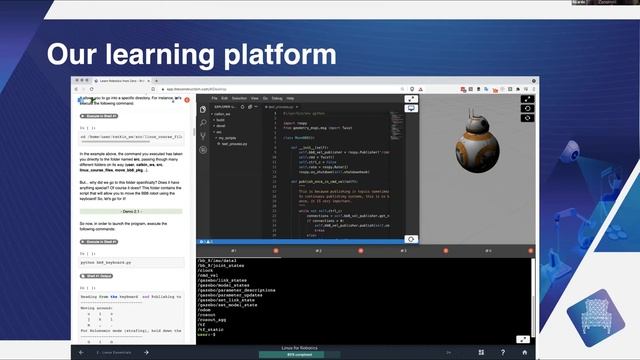Open the Edit menu in the IDE
Screen dimensions: 640x360
click(224, 98)
